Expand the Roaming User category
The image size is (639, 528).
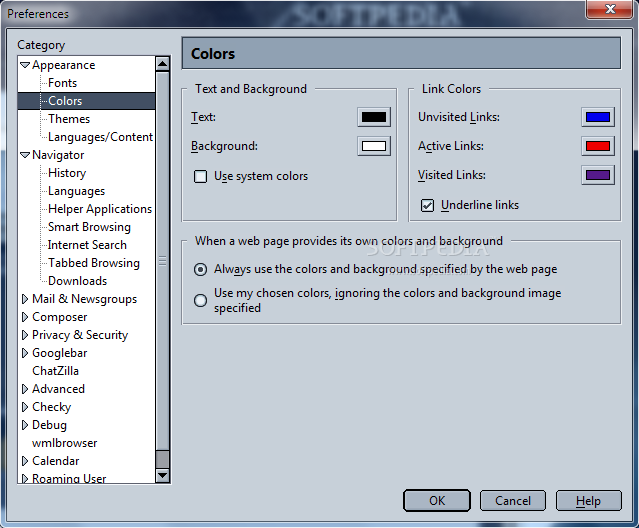point(25,478)
